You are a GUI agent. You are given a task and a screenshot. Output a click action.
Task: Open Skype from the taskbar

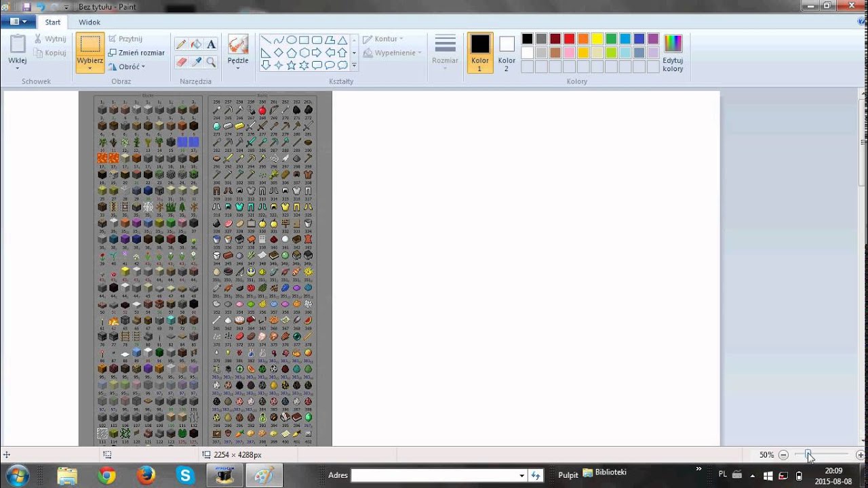pyautogui.click(x=185, y=476)
